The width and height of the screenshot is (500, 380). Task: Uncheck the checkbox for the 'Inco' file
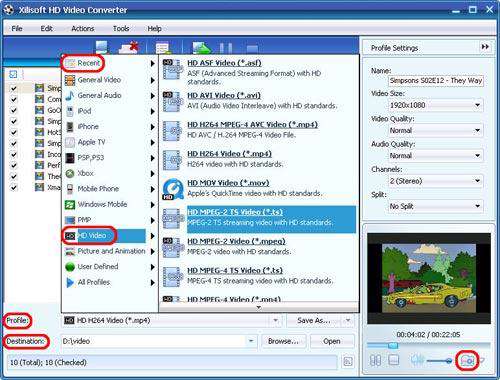pos(14,154)
